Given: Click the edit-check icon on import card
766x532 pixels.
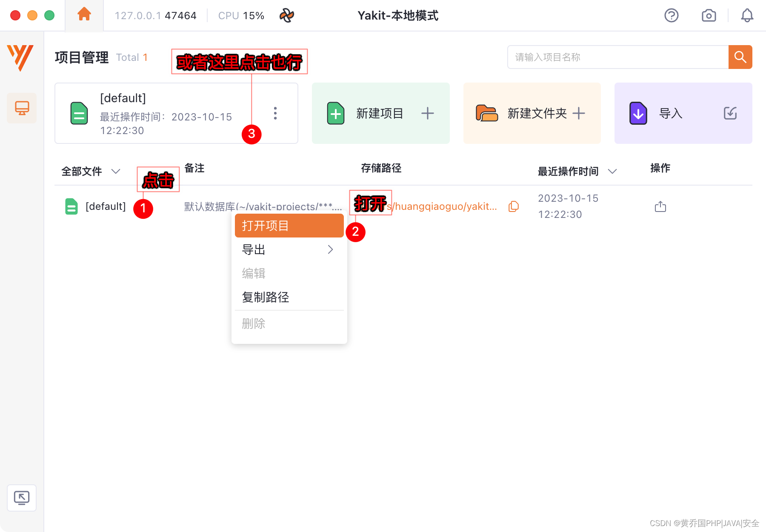Looking at the screenshot, I should tap(730, 113).
